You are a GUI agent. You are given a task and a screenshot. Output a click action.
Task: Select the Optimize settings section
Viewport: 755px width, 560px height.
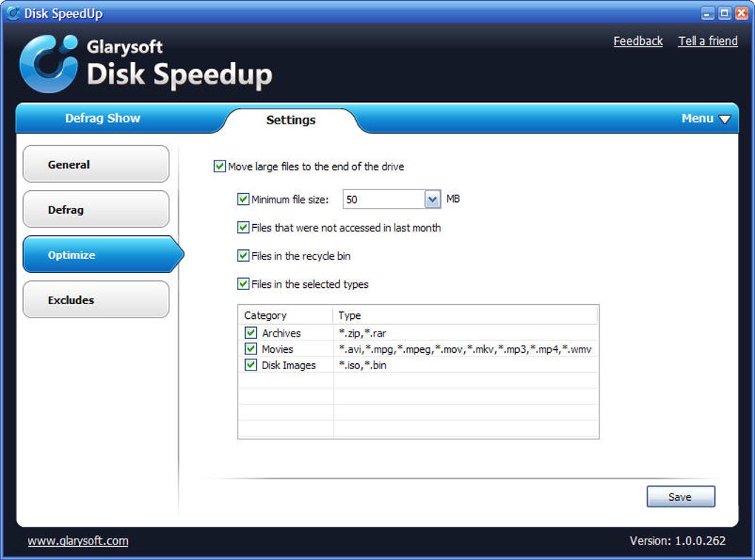(103, 254)
